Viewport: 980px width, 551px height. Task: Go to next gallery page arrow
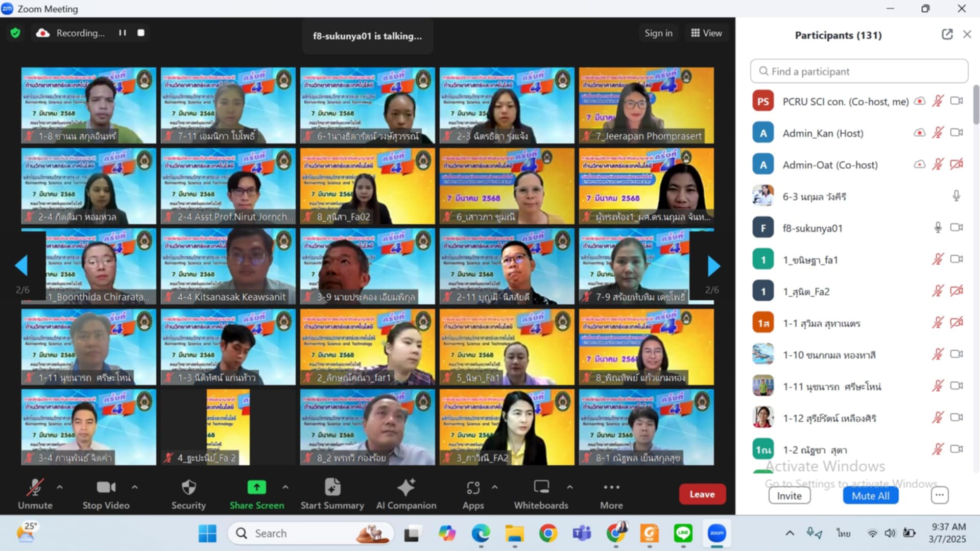click(713, 266)
